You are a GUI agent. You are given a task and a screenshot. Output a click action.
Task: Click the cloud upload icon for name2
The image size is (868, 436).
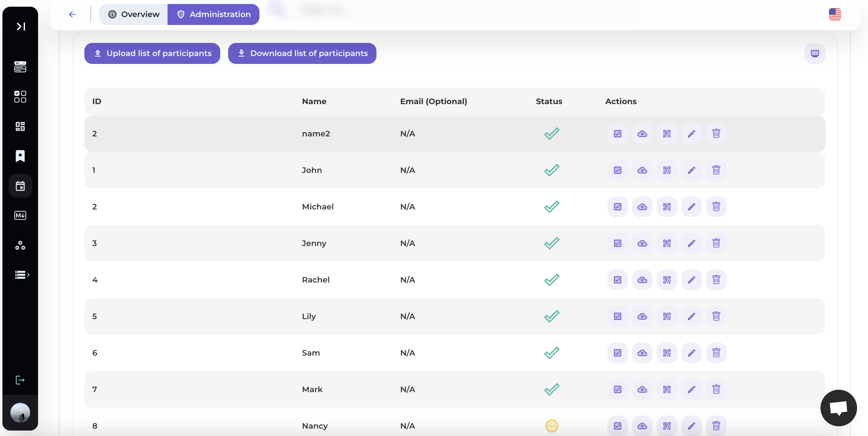pos(642,134)
